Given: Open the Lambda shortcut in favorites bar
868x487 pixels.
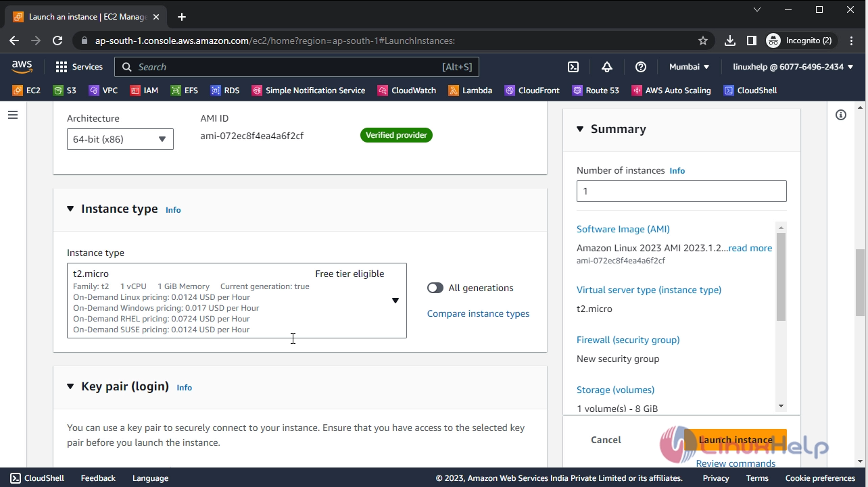Looking at the screenshot, I should point(470,91).
